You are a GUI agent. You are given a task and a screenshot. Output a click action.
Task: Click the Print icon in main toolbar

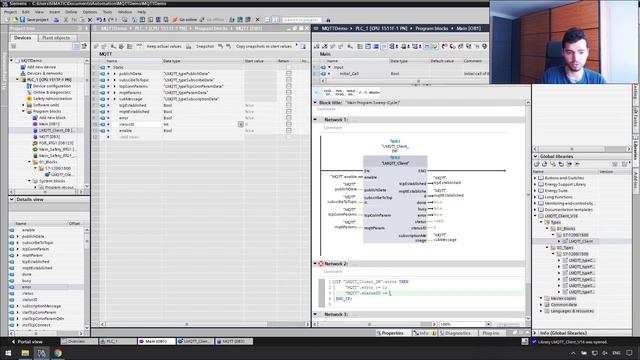pyautogui.click(x=56, y=20)
